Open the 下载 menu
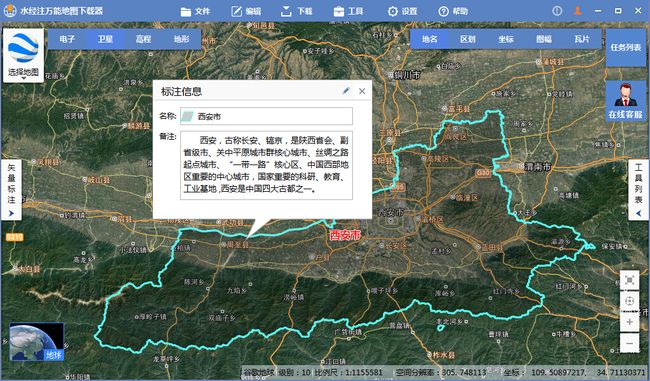This screenshot has height=381, width=650. [x=296, y=11]
